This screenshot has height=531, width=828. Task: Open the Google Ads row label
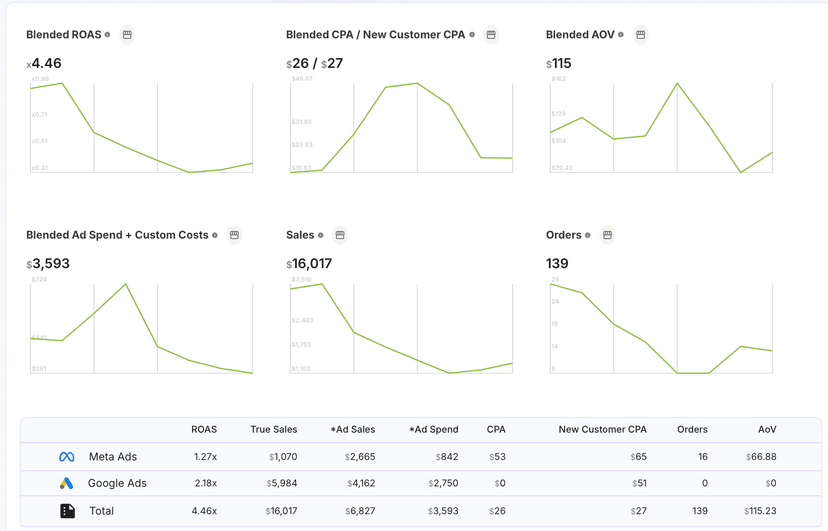click(117, 484)
